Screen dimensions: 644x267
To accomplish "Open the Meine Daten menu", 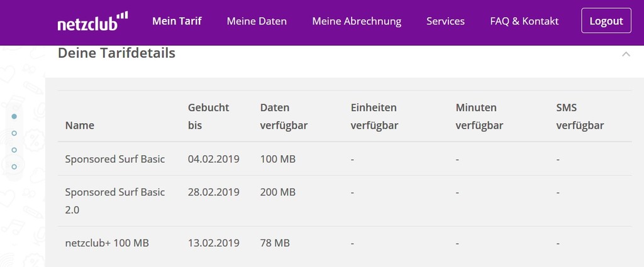I will pyautogui.click(x=257, y=21).
